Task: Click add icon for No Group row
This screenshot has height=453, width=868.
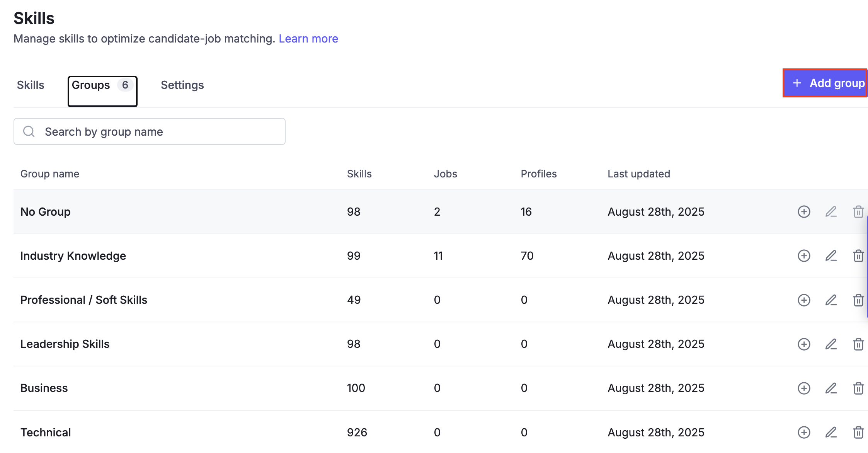Action: (804, 212)
